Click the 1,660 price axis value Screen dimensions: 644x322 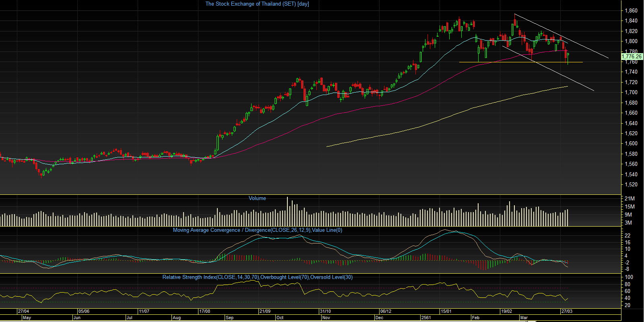(x=631, y=113)
